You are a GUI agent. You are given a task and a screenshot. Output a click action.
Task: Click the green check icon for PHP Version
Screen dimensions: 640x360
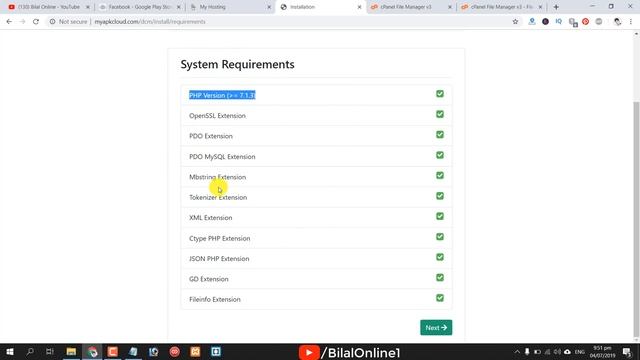(440, 94)
